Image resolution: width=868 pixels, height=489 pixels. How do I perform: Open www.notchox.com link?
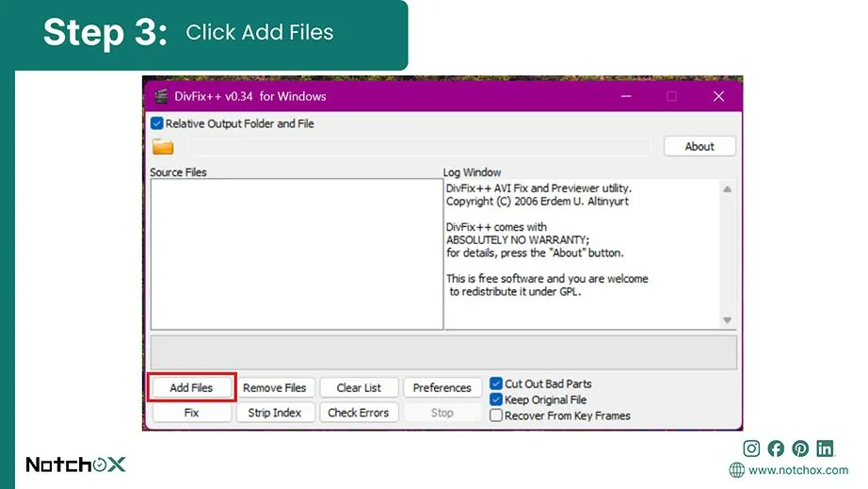pyautogui.click(x=798, y=470)
